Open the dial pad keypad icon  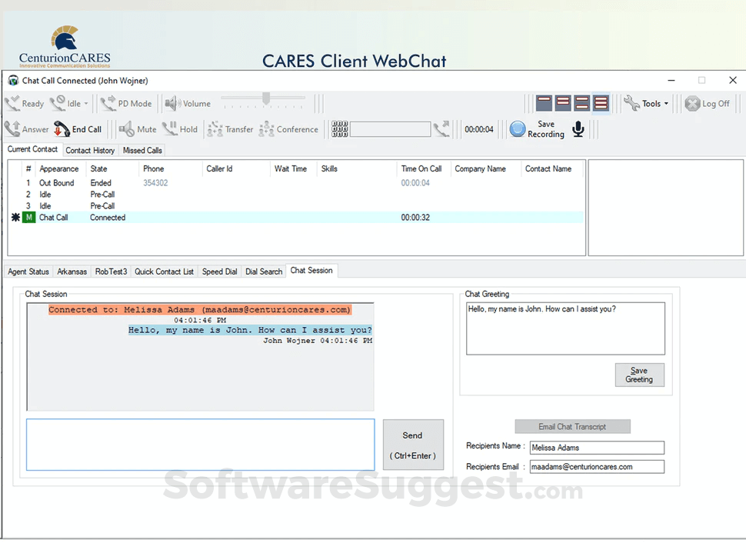[x=339, y=129]
